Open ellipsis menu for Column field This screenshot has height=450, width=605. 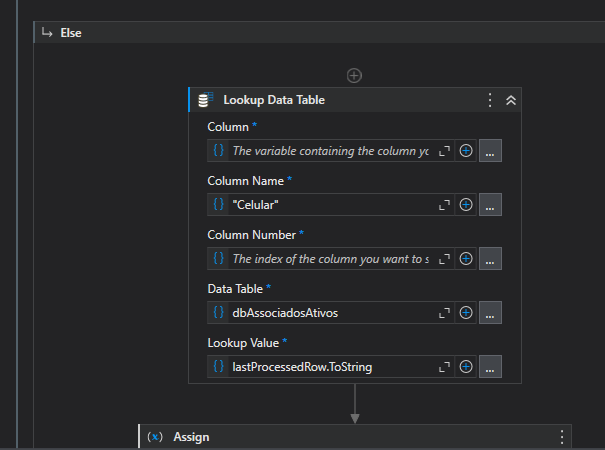point(490,151)
